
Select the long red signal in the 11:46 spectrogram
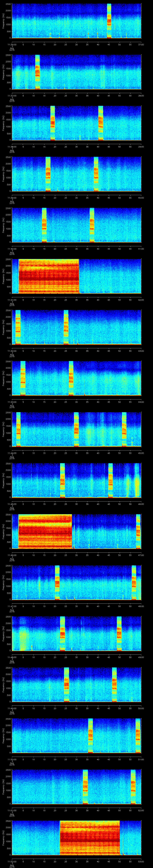45,531
